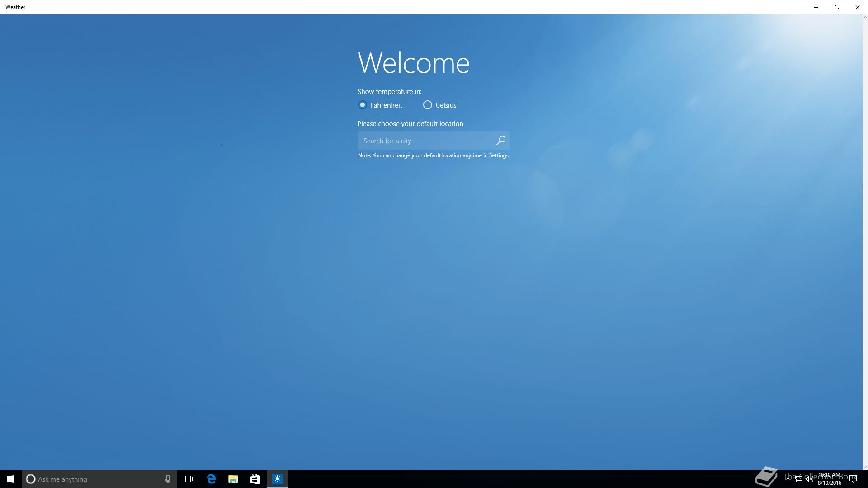Screen dimensions: 868x488
Task: Open the Windows Store from taskbar
Action: (255, 479)
